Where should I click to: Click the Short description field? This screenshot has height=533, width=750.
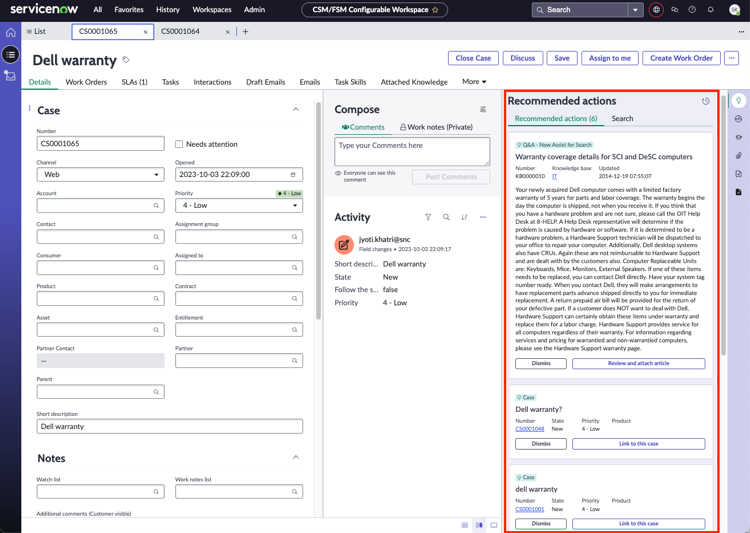tap(170, 426)
